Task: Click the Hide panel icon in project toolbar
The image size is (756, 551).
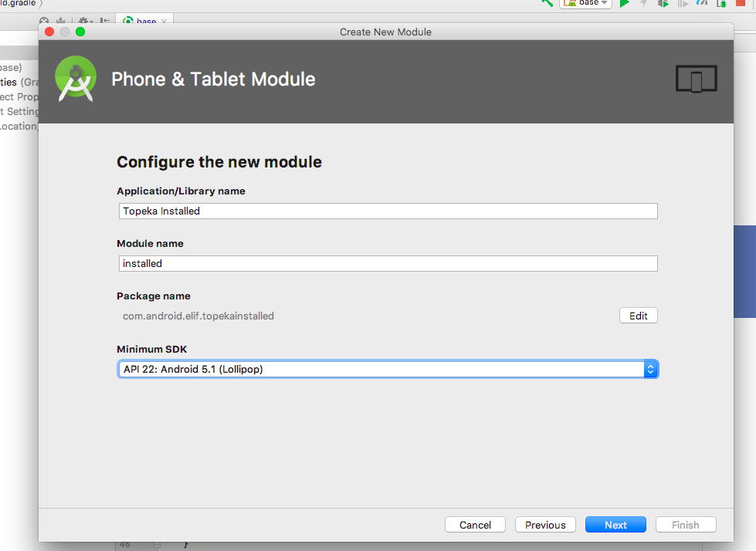Action: [x=103, y=22]
